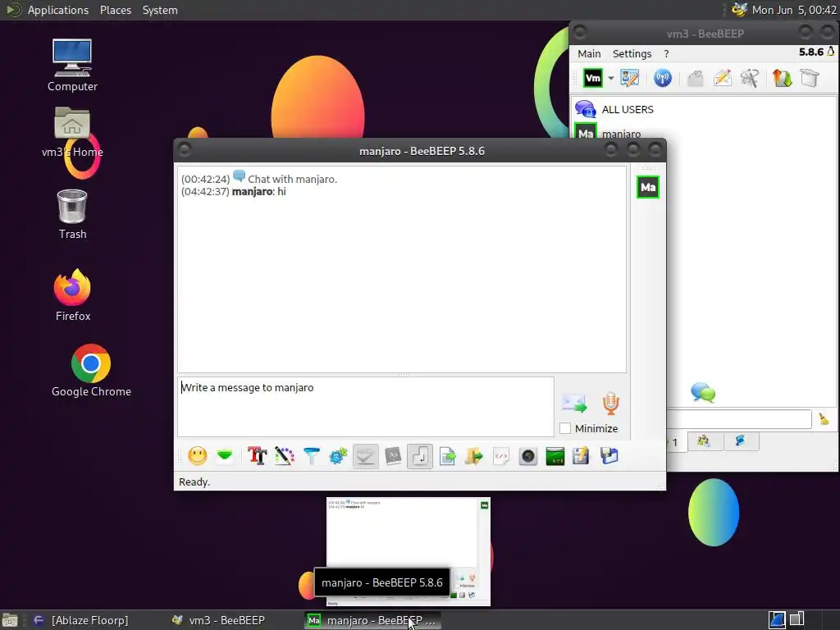Click the clock Mon Jun 5, 00:42
The height and width of the screenshot is (630, 840).
click(794, 10)
